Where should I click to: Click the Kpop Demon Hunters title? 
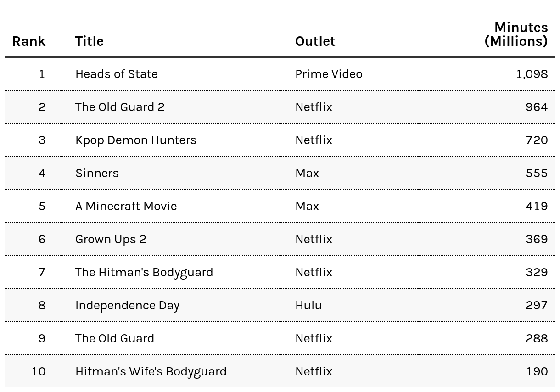[x=136, y=140]
